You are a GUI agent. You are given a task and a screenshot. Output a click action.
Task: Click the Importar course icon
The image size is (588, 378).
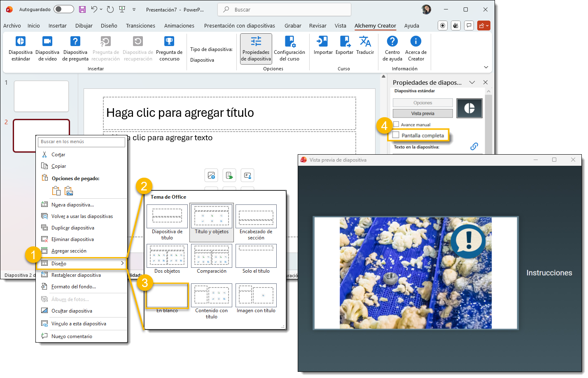point(323,45)
